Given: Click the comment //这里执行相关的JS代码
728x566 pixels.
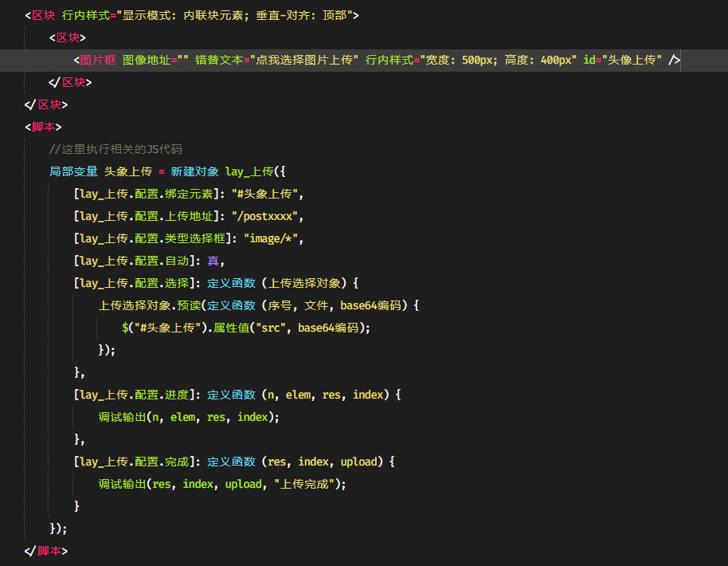Looking at the screenshot, I should [x=115, y=150].
